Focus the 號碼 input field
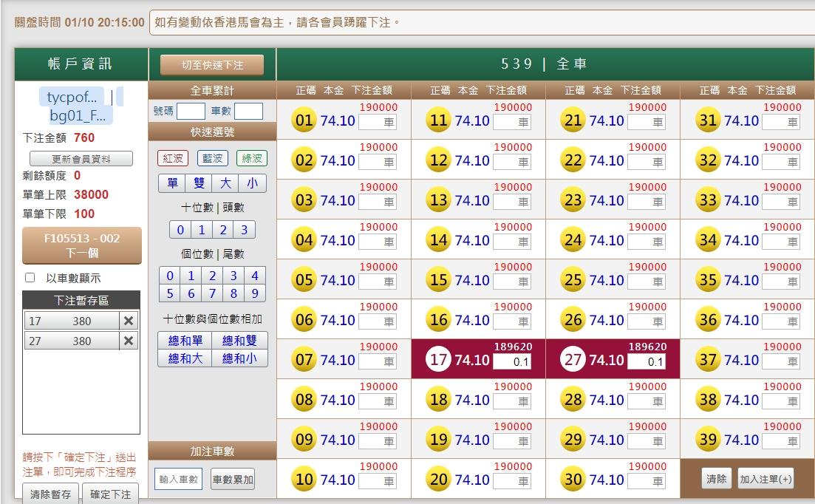The image size is (815, 504). [191, 111]
